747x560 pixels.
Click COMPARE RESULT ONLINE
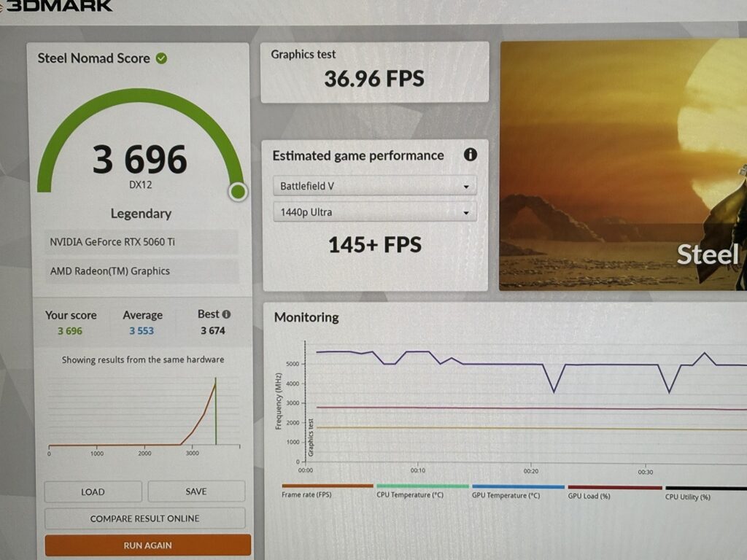coord(144,518)
